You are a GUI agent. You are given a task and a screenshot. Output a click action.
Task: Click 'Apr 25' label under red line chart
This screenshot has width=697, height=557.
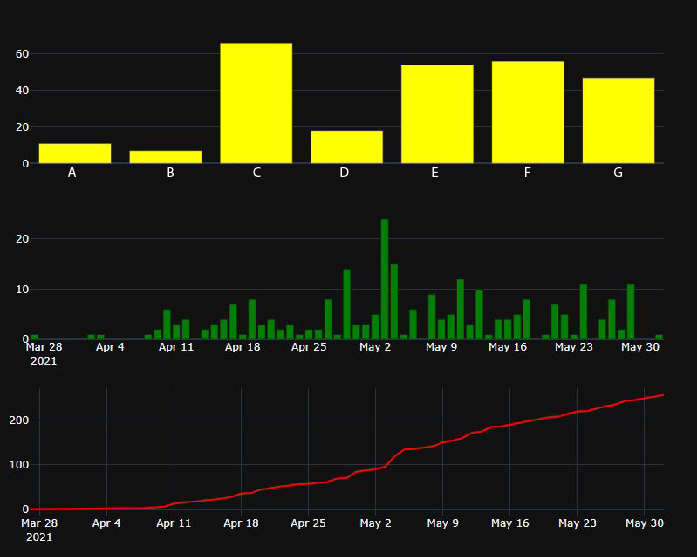point(308,523)
